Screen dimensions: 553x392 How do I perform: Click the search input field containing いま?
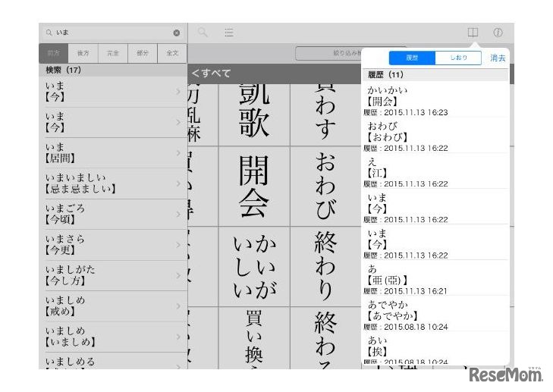[113, 33]
